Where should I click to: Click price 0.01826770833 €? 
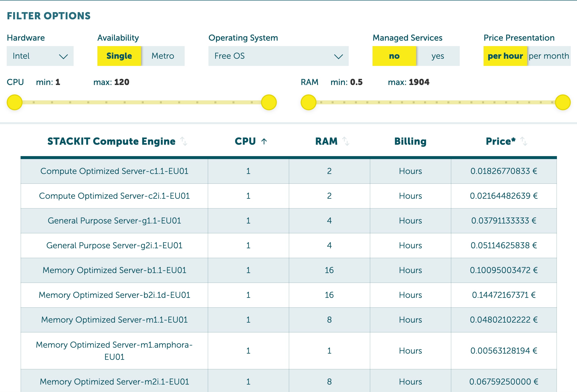[x=504, y=171]
